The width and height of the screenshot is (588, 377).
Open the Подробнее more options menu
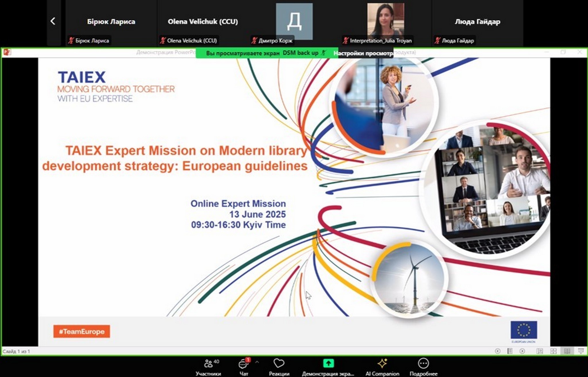pos(423,367)
